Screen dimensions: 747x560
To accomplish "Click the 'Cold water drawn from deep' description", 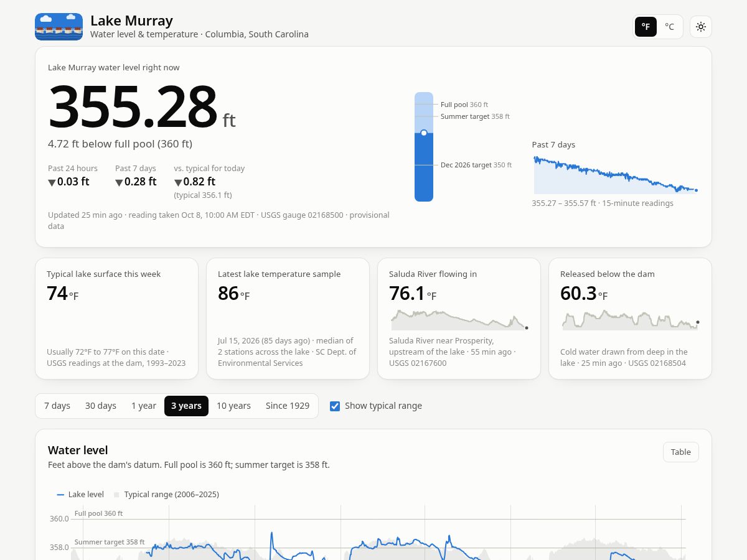I will pyautogui.click(x=624, y=357).
